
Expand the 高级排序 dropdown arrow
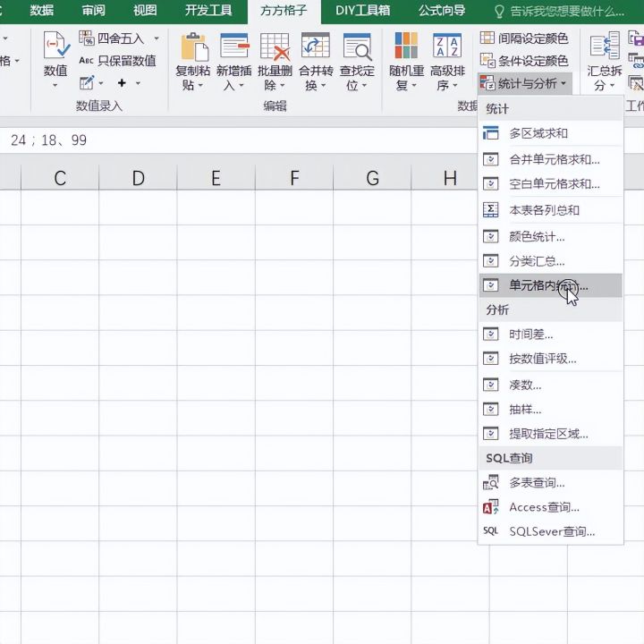coord(455,86)
